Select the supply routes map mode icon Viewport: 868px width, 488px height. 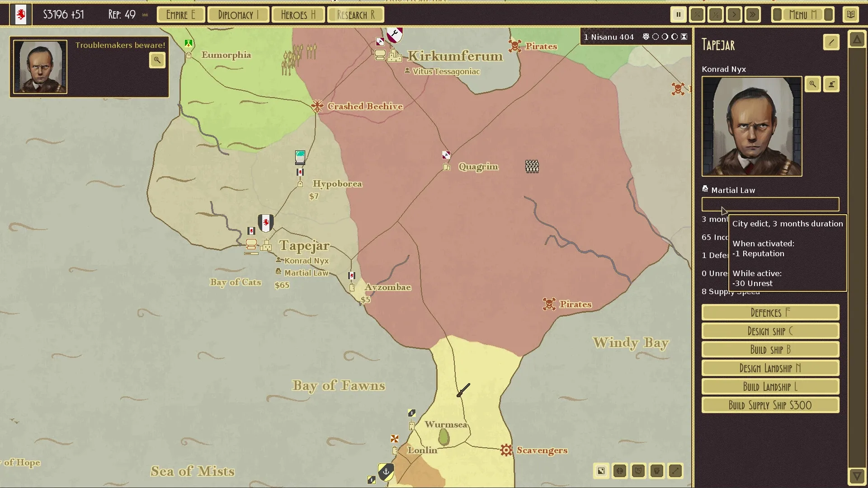coord(675,471)
